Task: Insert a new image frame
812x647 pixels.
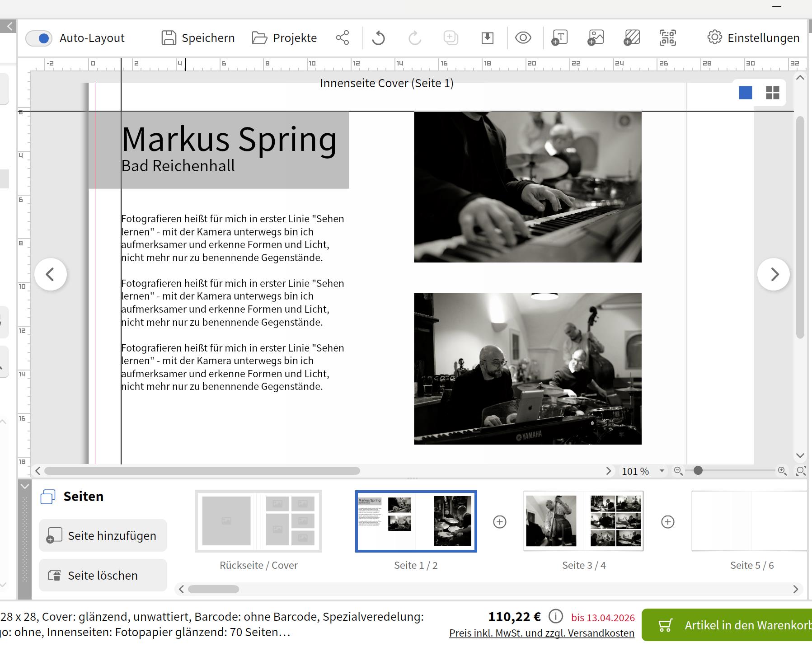Action: pos(596,38)
